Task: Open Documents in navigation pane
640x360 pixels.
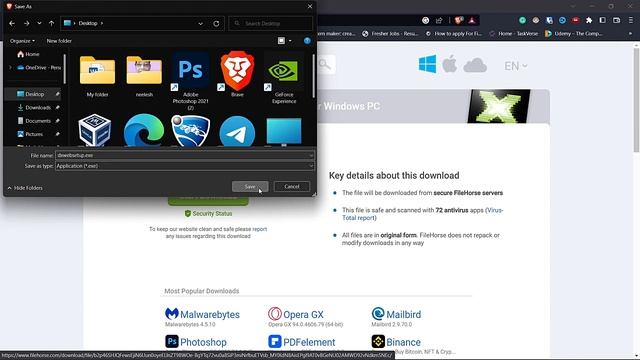Action: click(38, 121)
